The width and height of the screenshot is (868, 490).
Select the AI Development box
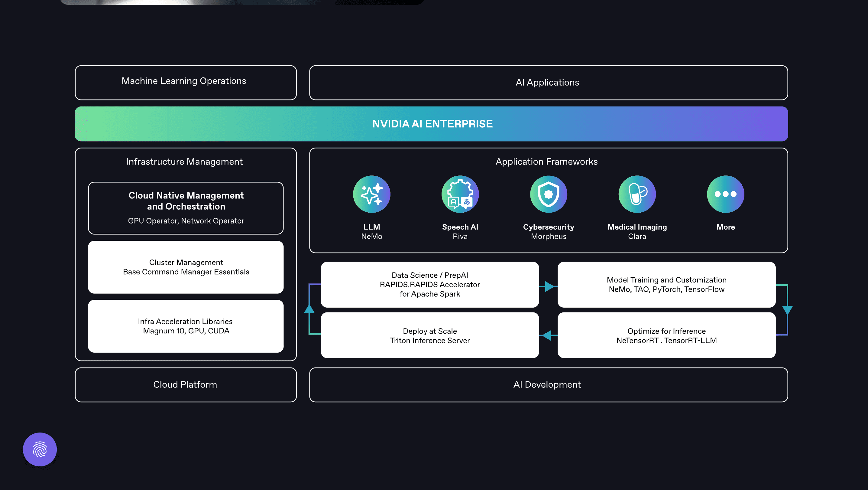548,384
